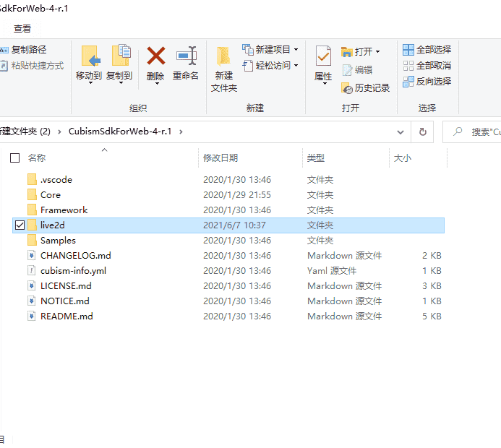
Task: Open the Delete dropdown arrow
Action: pyautogui.click(x=157, y=84)
